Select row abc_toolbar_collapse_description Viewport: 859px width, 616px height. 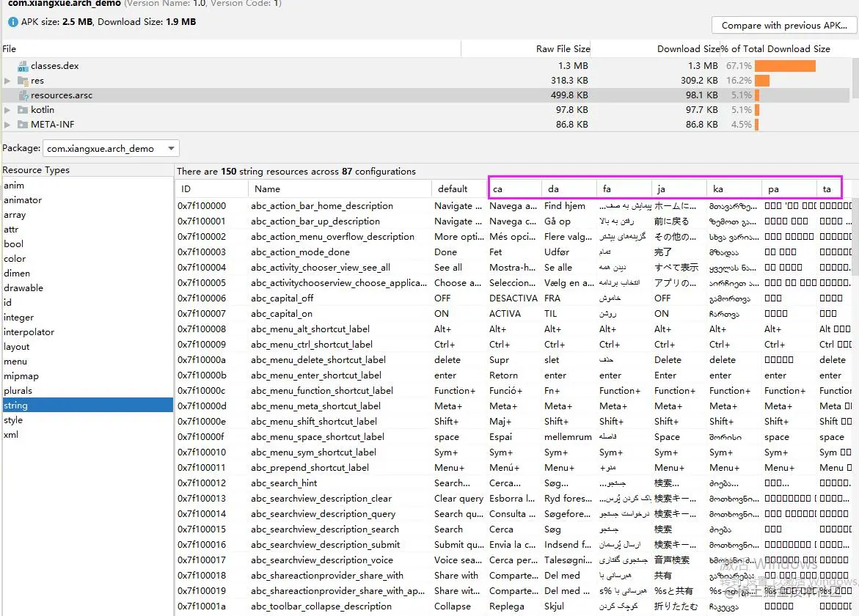[x=514, y=606]
